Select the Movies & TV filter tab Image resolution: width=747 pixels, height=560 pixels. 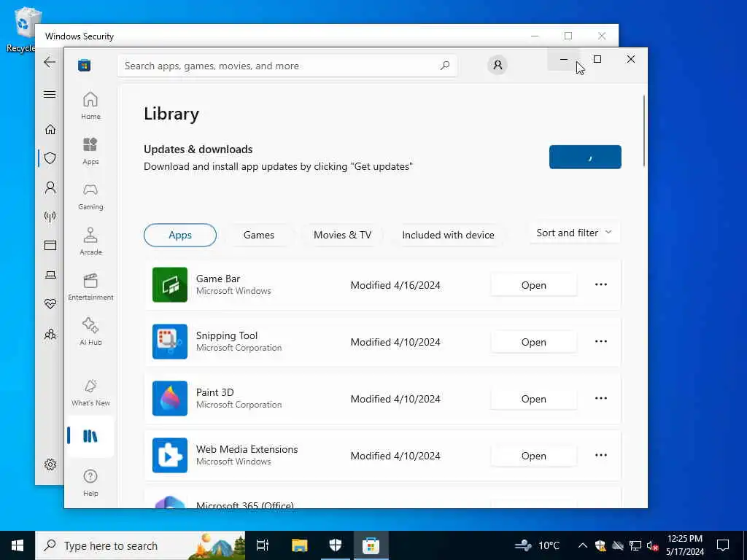tap(342, 235)
